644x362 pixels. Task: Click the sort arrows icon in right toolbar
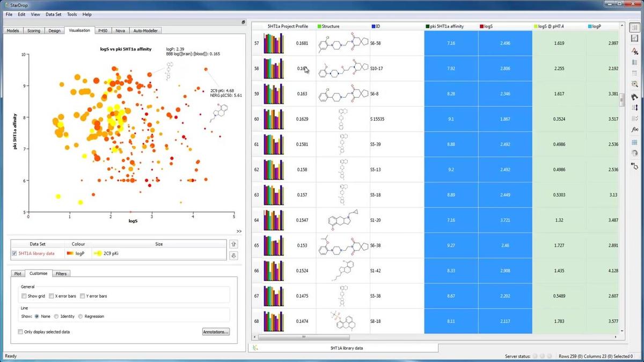[635, 107]
